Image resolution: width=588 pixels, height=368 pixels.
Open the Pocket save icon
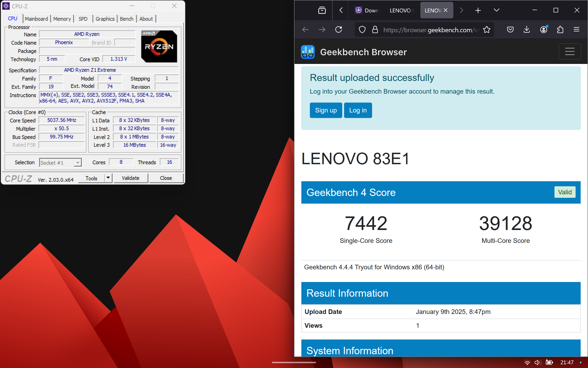510,30
